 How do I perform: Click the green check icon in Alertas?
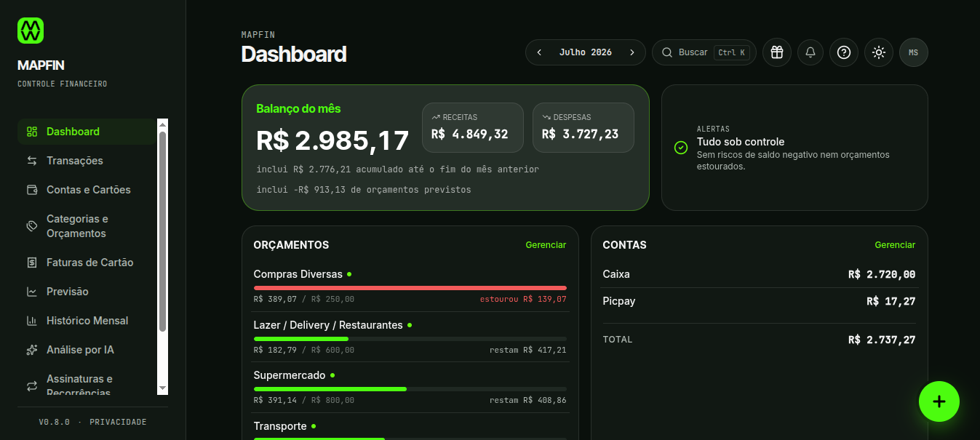click(681, 148)
